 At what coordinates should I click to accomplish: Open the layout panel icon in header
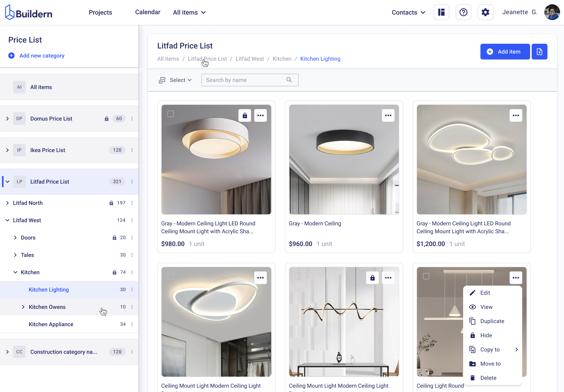441,12
